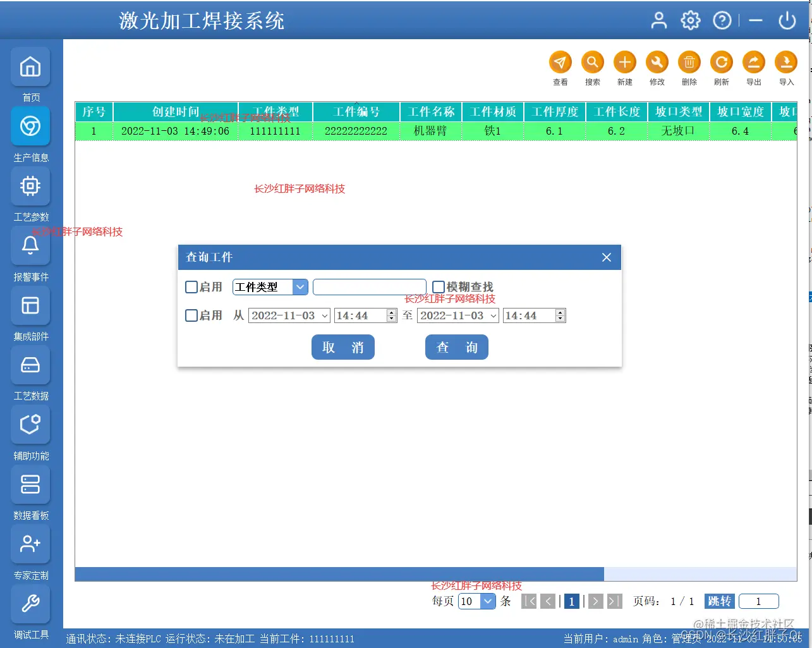This screenshot has width=812, height=648.
Task: Open the settings gear in title bar
Action: point(691,20)
